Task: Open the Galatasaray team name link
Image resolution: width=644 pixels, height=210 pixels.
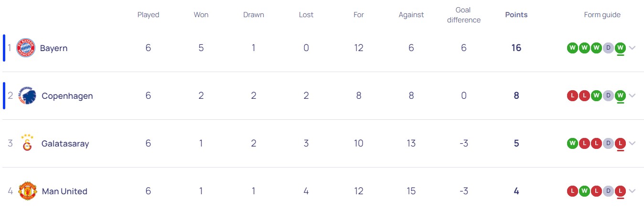Action: point(65,144)
